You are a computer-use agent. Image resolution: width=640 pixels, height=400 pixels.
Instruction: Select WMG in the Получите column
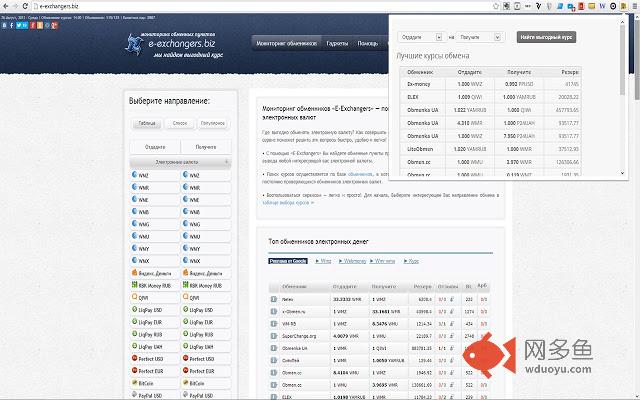click(x=206, y=224)
